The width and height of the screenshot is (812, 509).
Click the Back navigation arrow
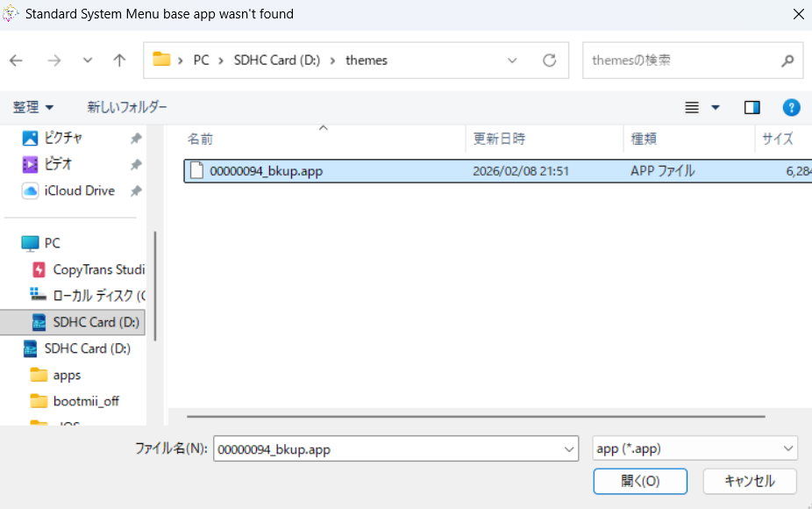pyautogui.click(x=16, y=61)
